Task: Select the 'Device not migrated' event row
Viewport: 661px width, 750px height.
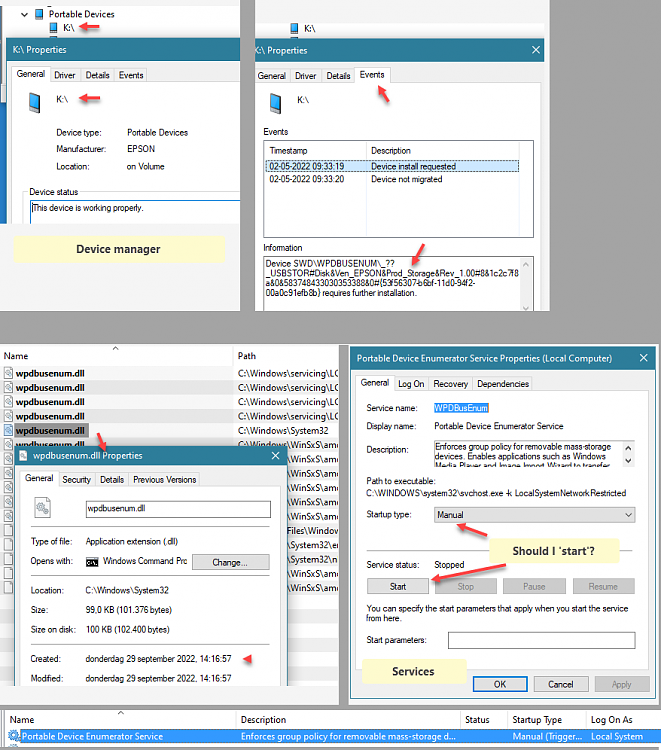Action: pyautogui.click(x=392, y=179)
